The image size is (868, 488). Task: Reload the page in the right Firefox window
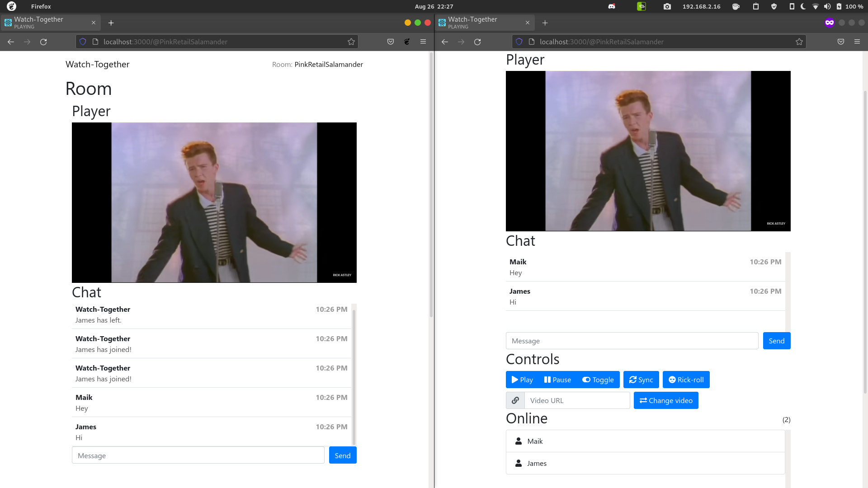pyautogui.click(x=477, y=42)
